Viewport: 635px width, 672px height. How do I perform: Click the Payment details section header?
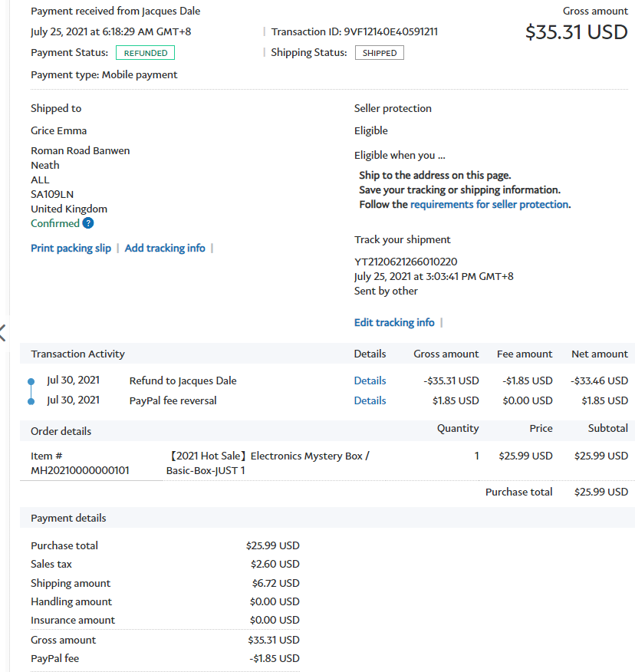click(x=68, y=518)
